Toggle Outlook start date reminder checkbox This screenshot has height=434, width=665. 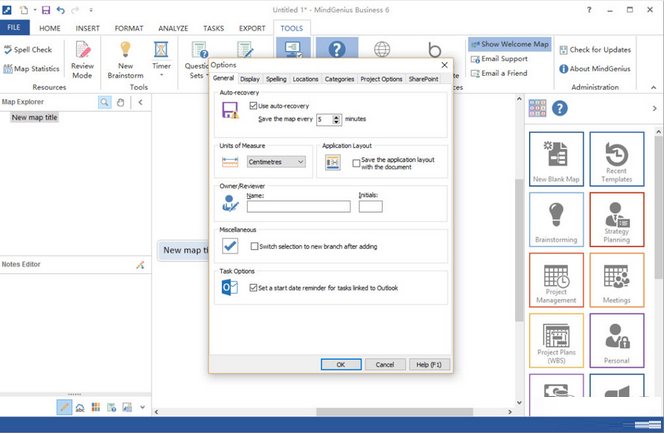(x=253, y=288)
